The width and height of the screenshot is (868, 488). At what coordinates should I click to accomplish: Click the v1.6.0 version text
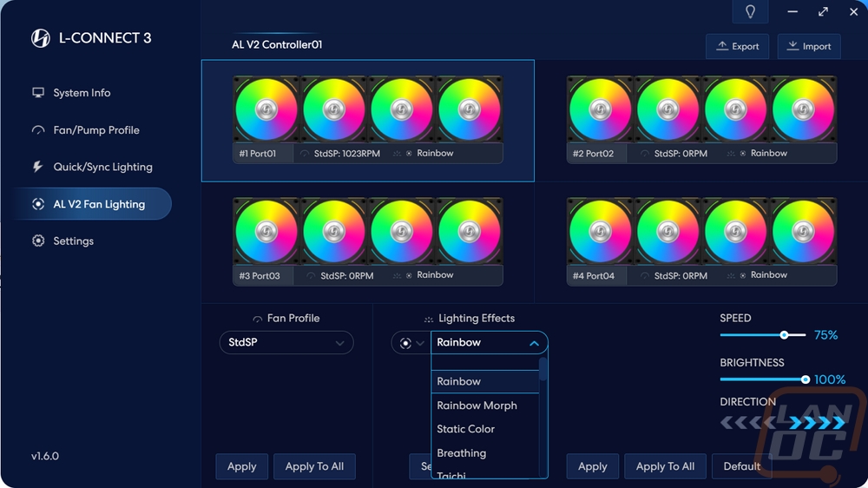(x=45, y=457)
